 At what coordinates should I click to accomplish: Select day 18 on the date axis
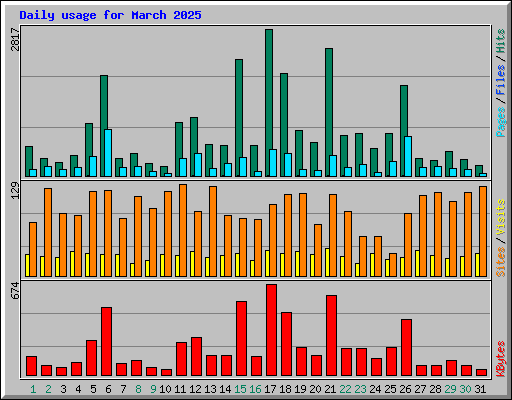tap(285, 389)
